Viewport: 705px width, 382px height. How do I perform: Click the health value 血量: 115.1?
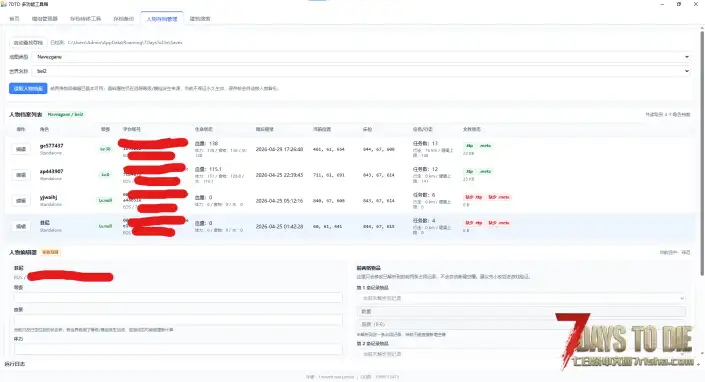208,169
